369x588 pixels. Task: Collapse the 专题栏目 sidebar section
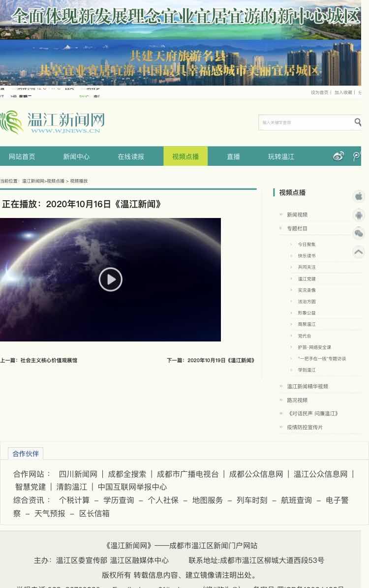297,228
